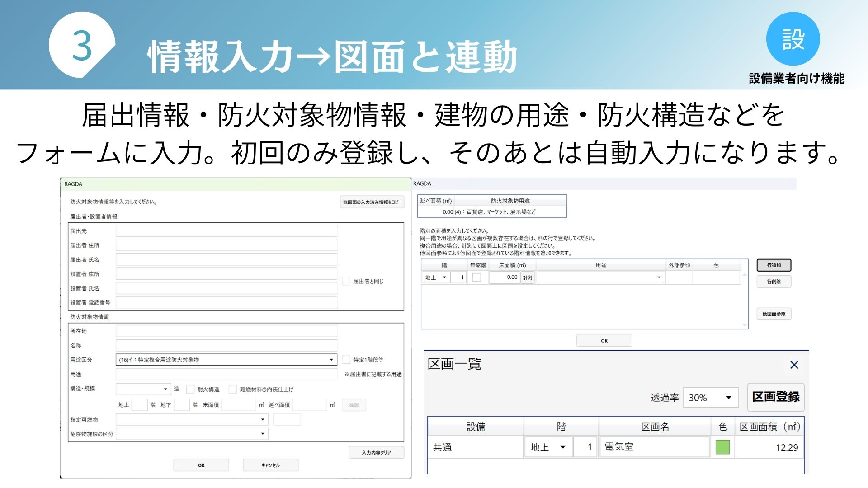Click the green color swatch for 電気室
This screenshot has width=868, height=488.
point(722,447)
